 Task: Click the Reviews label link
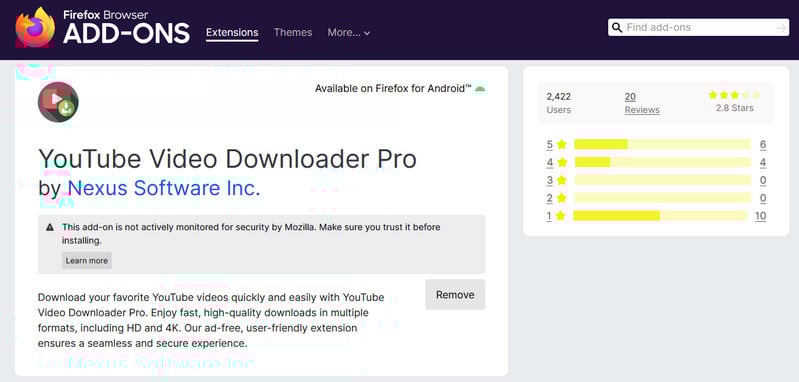pos(642,110)
